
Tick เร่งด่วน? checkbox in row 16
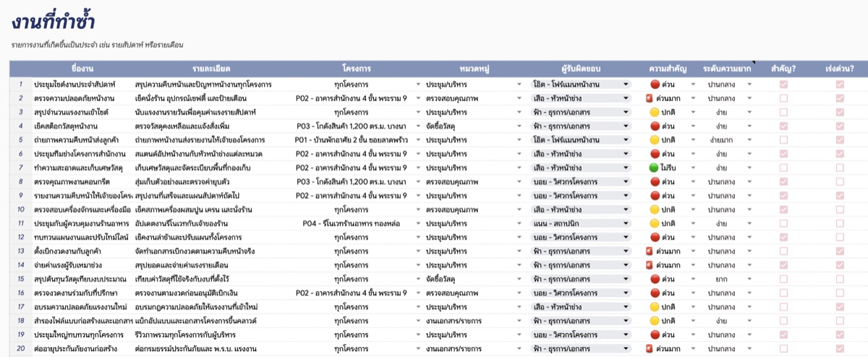839,293
